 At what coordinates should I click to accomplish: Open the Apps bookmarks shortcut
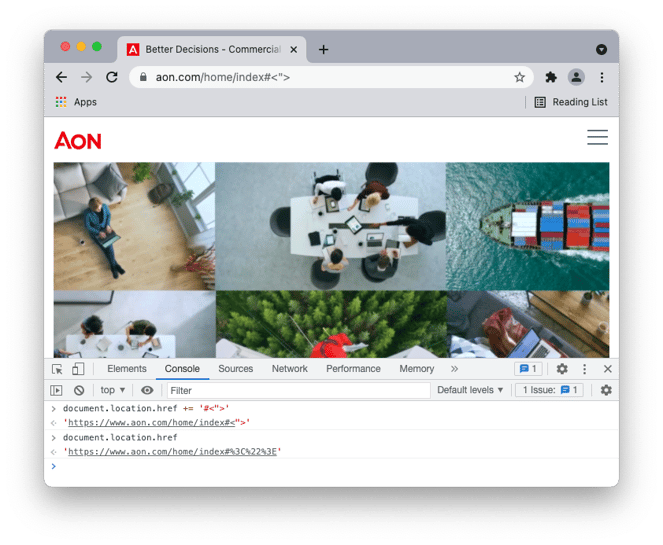76,102
